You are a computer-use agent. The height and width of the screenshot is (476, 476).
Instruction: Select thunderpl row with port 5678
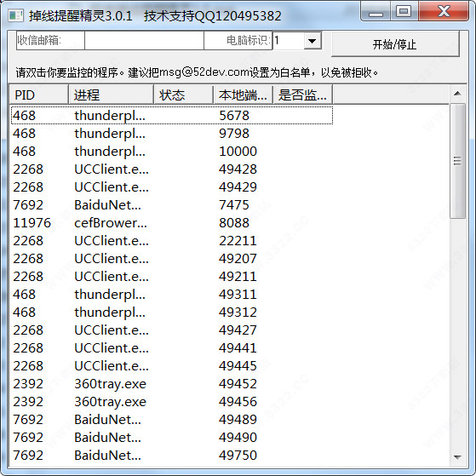coord(172,115)
